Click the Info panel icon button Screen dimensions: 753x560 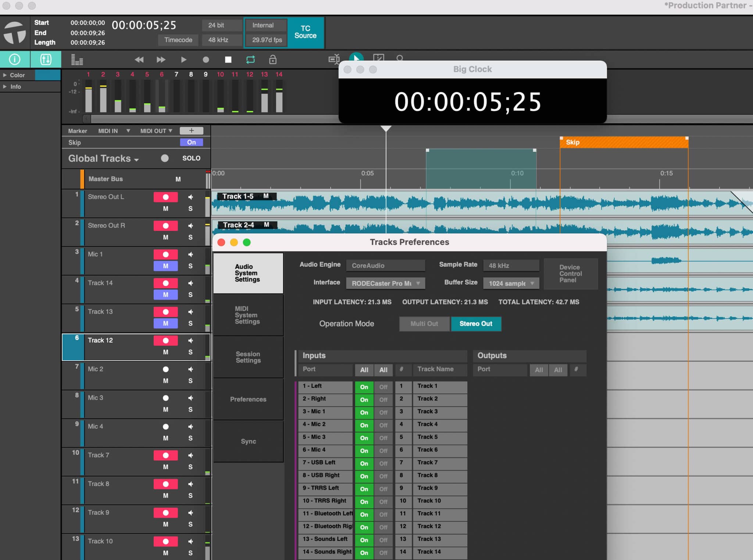coord(15,59)
